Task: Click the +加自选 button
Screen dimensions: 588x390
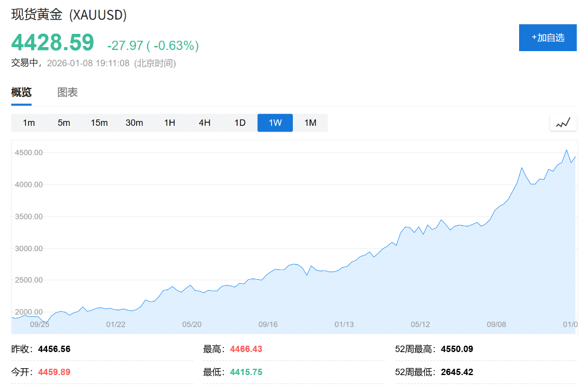Action: coord(547,37)
